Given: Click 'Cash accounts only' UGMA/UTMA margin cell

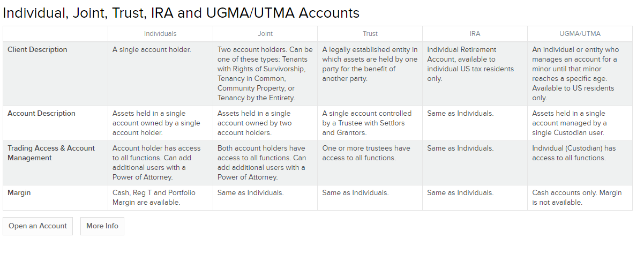Looking at the screenshot, I should click(577, 198).
